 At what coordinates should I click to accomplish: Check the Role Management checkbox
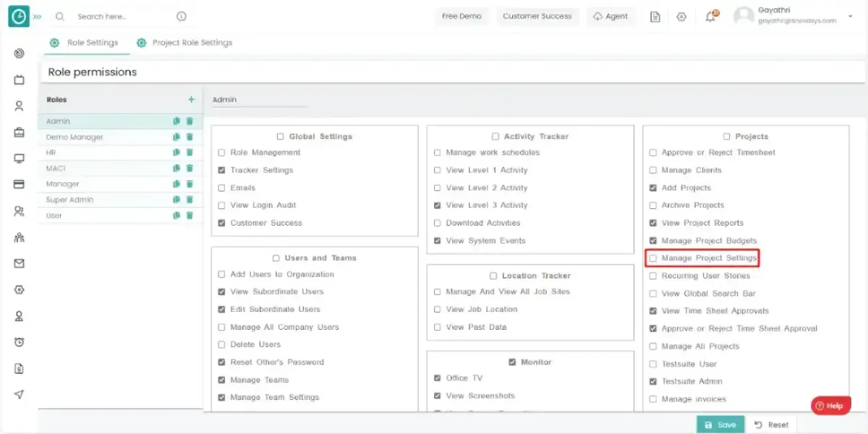click(x=222, y=153)
